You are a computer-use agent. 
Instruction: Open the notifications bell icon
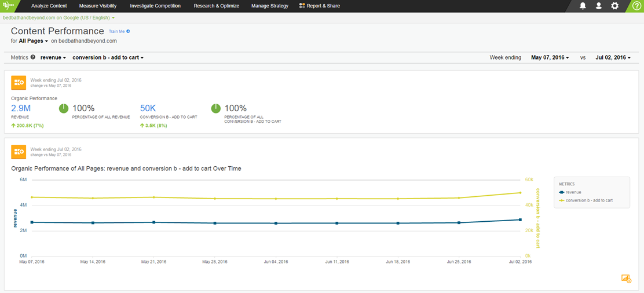pyautogui.click(x=583, y=6)
